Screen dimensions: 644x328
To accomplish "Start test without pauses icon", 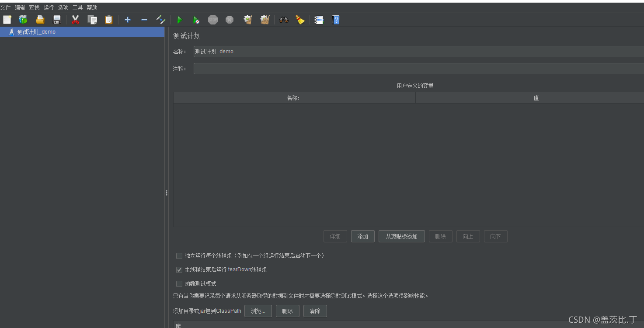I will [196, 20].
